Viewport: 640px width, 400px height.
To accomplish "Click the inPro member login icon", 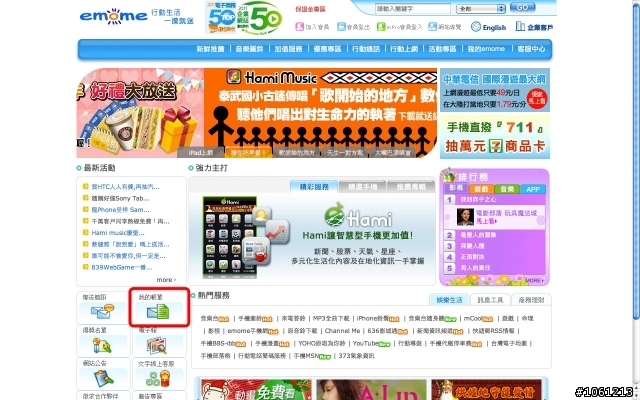I will [381, 27].
